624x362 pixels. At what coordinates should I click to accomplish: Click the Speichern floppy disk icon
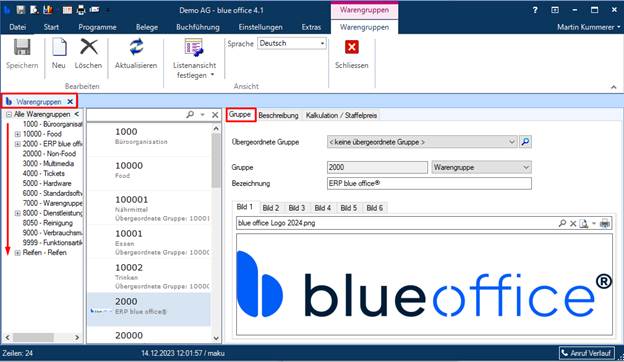pyautogui.click(x=22, y=47)
